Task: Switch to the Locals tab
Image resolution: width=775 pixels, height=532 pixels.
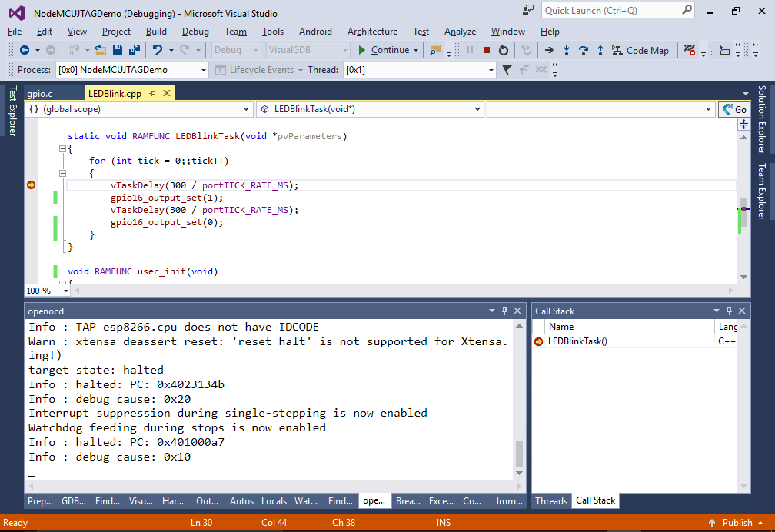Action: (274, 500)
